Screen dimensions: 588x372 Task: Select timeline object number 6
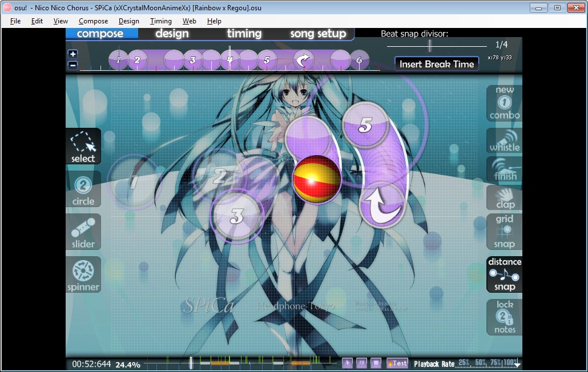click(x=359, y=60)
